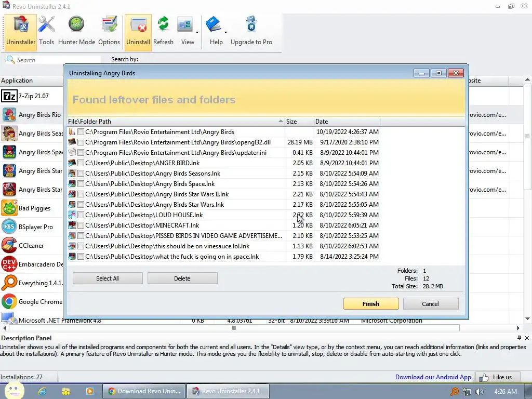Check the vinesauce lol.lnk checkbox

coord(81,246)
